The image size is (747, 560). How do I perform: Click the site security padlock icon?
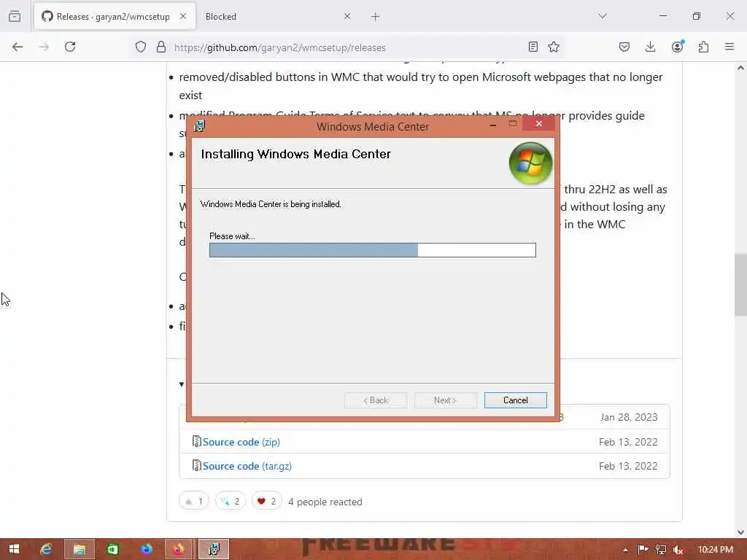pyautogui.click(x=161, y=47)
